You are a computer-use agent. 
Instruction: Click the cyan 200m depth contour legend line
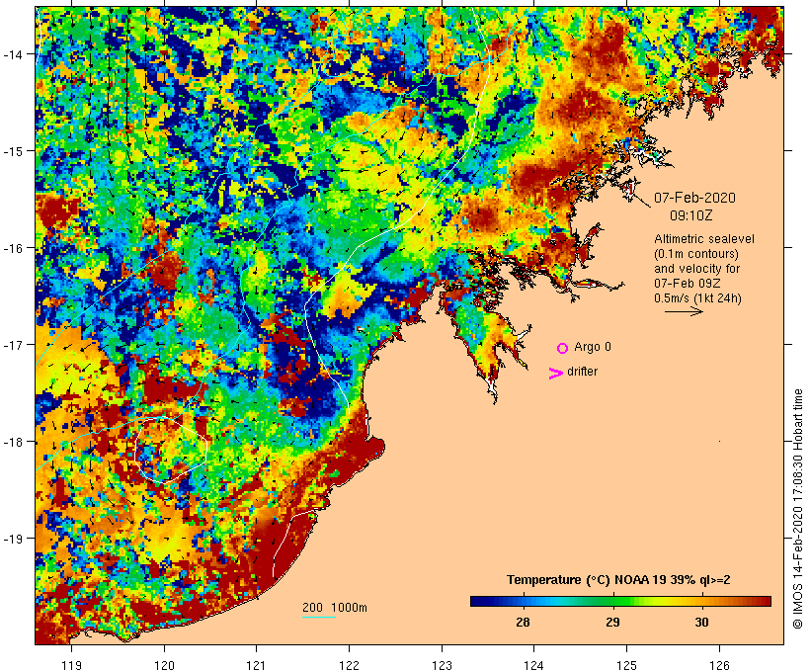tap(319, 617)
